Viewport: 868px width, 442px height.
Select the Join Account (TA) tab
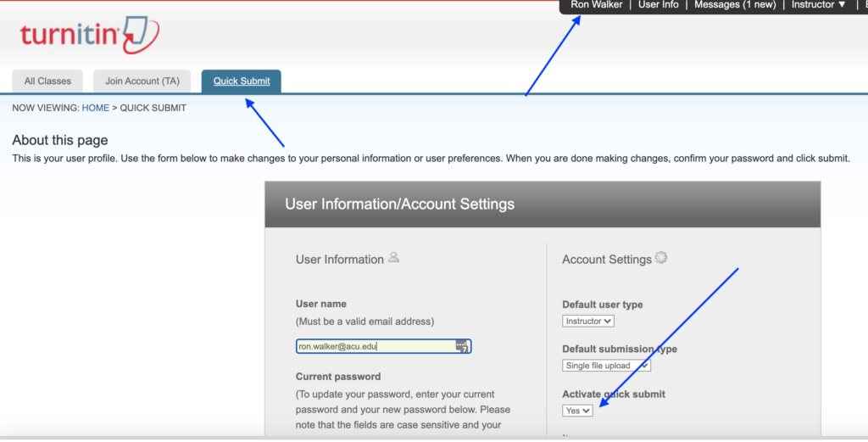coord(143,81)
